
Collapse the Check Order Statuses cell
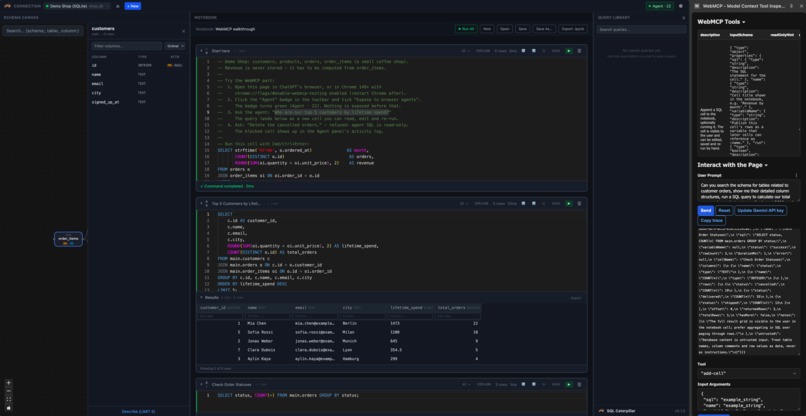point(201,385)
